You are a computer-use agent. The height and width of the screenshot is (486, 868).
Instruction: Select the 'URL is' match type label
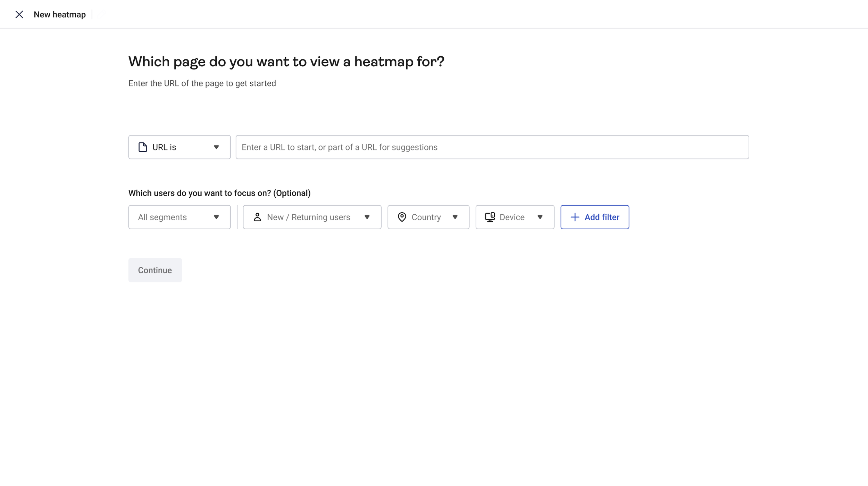pyautogui.click(x=164, y=147)
